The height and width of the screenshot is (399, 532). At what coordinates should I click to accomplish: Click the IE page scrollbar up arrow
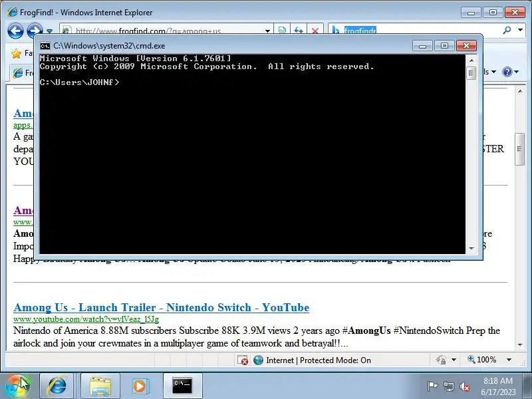(520, 91)
